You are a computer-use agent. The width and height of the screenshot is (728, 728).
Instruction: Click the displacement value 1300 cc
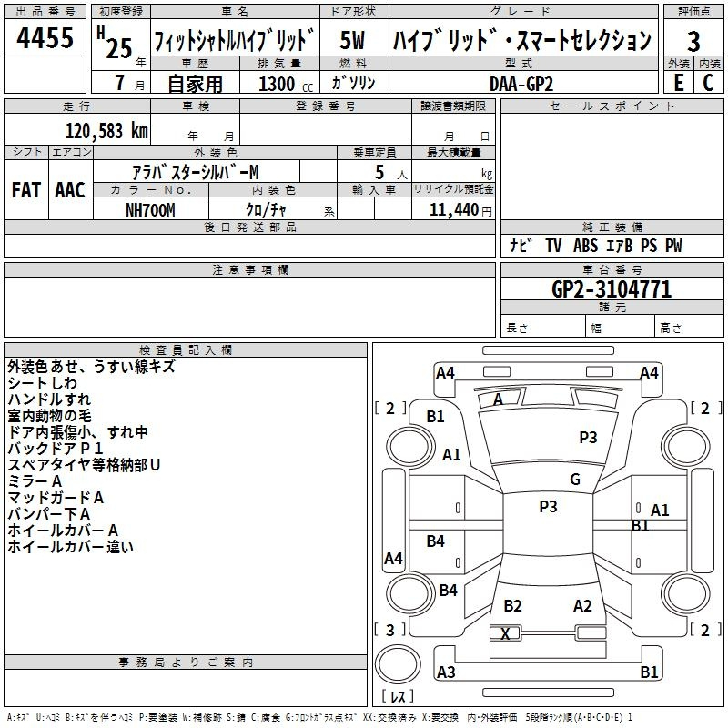pos(286,84)
